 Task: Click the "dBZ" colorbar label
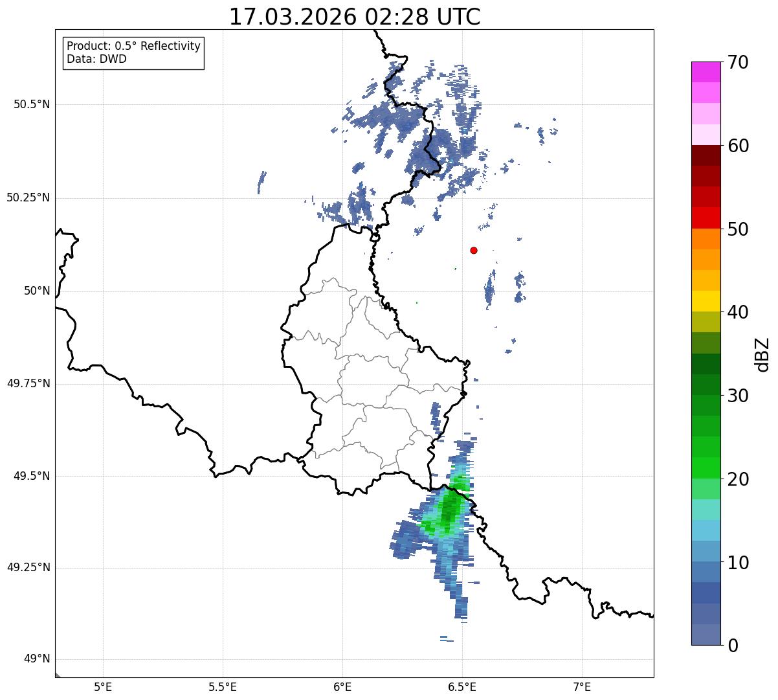click(762, 354)
